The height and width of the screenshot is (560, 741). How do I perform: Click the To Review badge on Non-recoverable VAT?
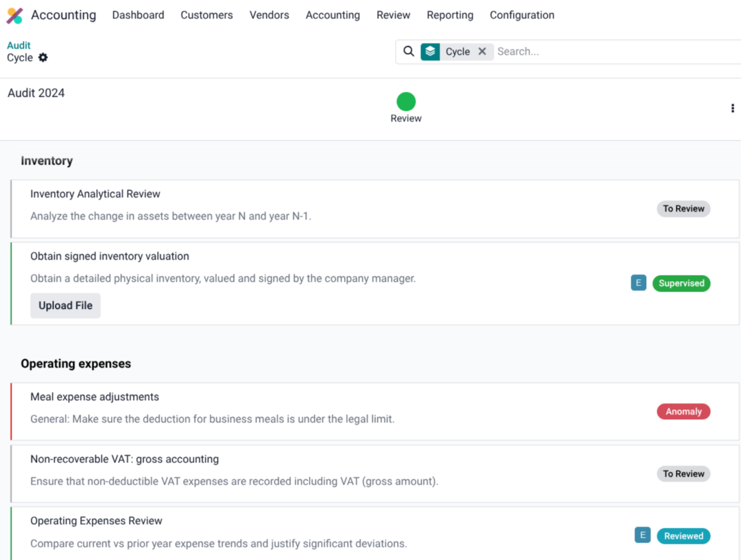point(683,474)
